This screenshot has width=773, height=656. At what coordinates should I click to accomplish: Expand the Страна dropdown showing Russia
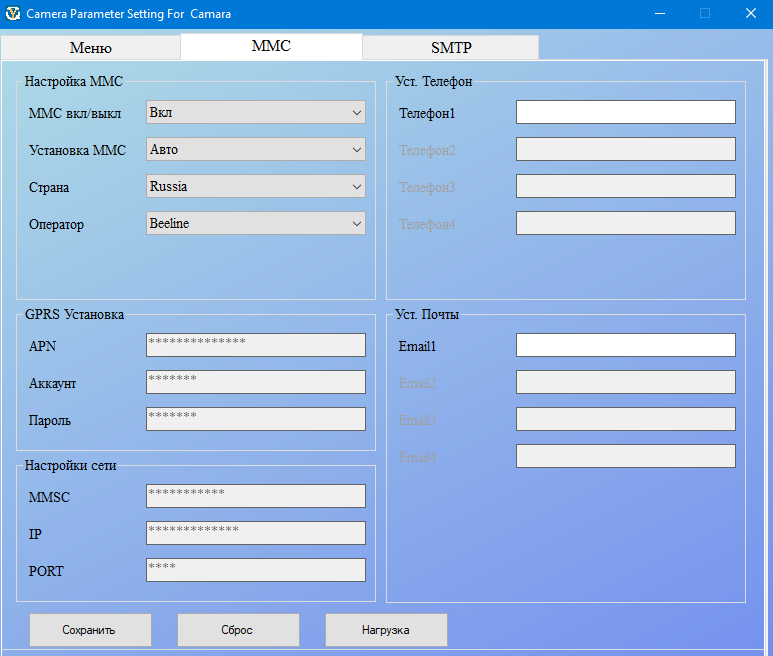coord(255,187)
